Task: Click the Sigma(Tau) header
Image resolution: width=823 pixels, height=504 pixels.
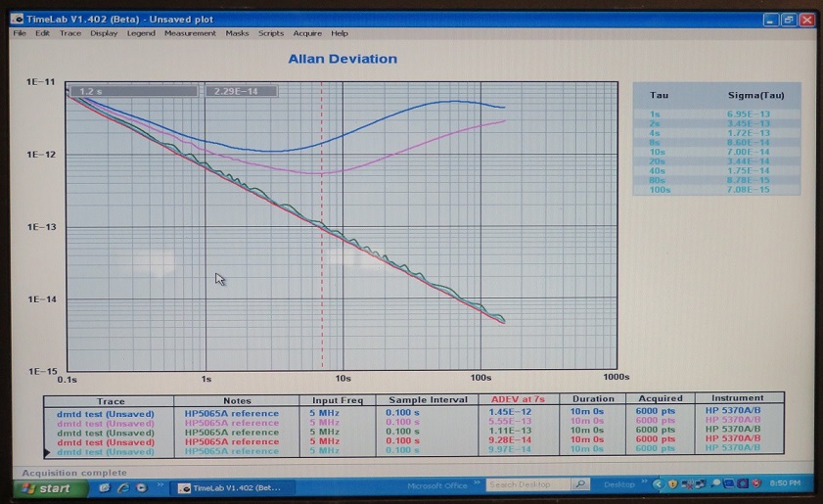Action: [x=755, y=96]
